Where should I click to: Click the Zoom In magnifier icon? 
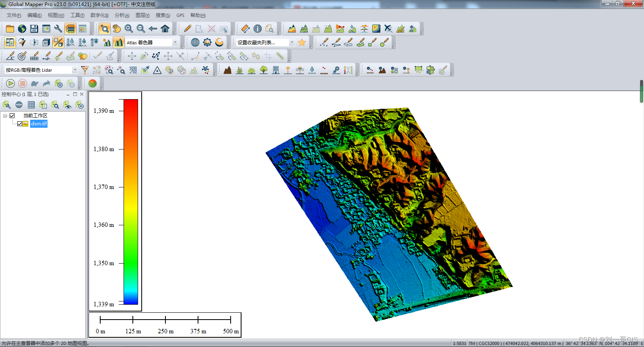coord(129,29)
